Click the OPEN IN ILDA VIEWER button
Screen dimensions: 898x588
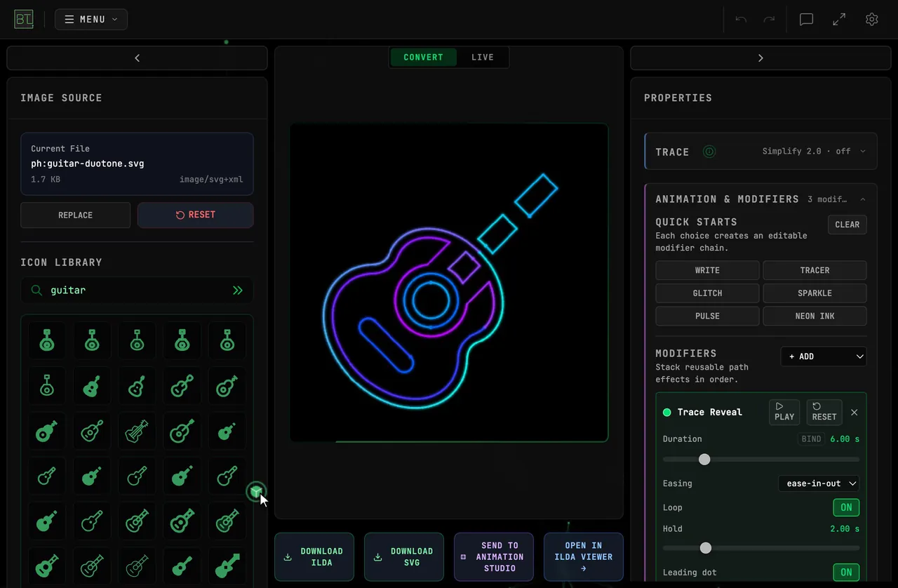[584, 557]
